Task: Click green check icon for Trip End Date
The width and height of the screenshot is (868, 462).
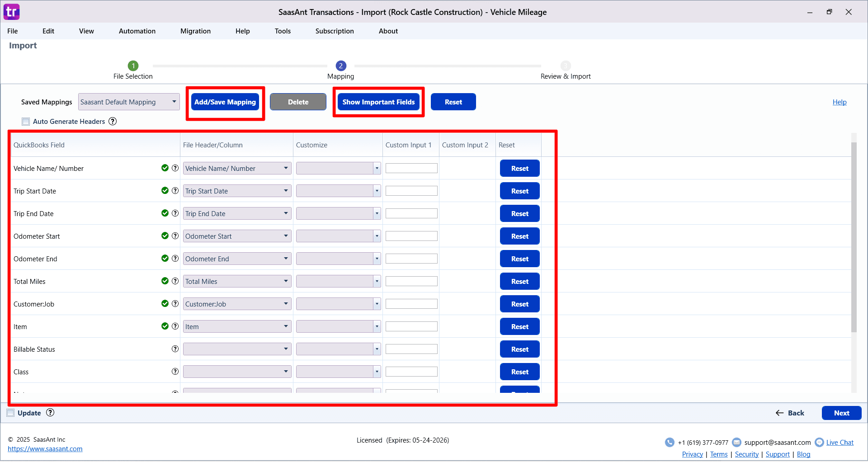Action: click(x=165, y=213)
